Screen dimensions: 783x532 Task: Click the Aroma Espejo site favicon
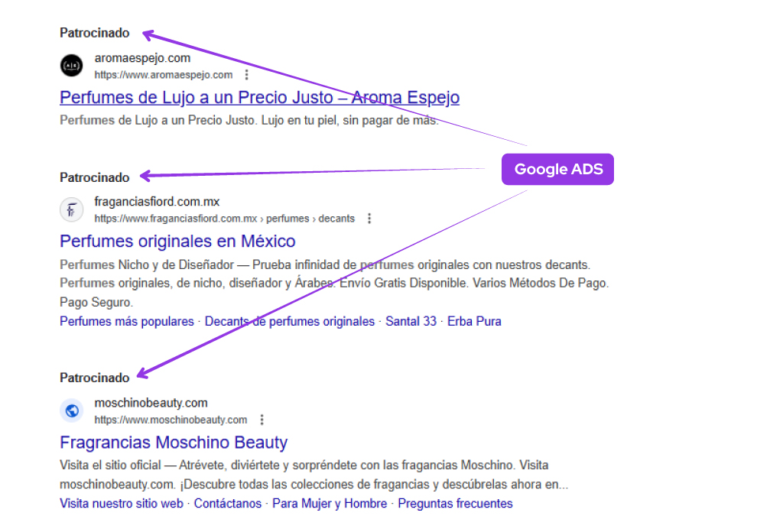click(x=71, y=66)
